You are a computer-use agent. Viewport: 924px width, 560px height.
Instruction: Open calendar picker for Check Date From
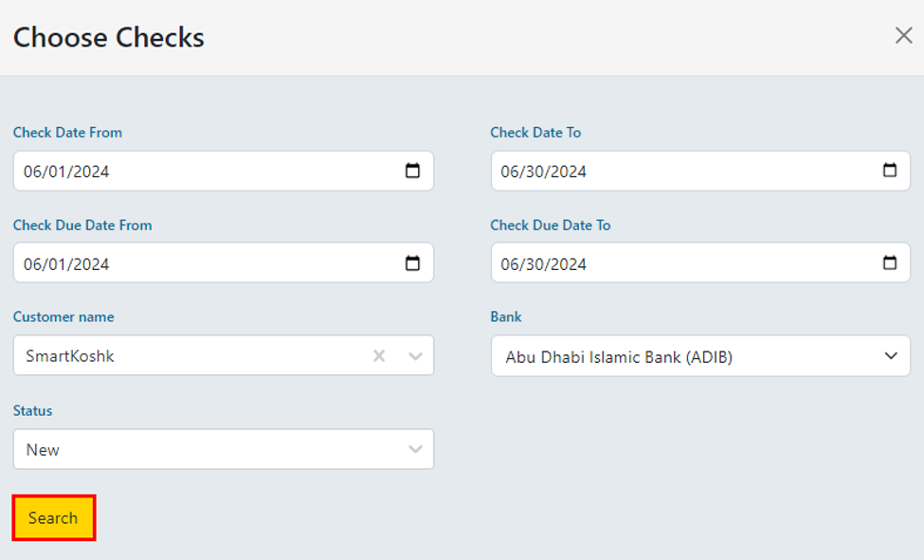click(412, 172)
